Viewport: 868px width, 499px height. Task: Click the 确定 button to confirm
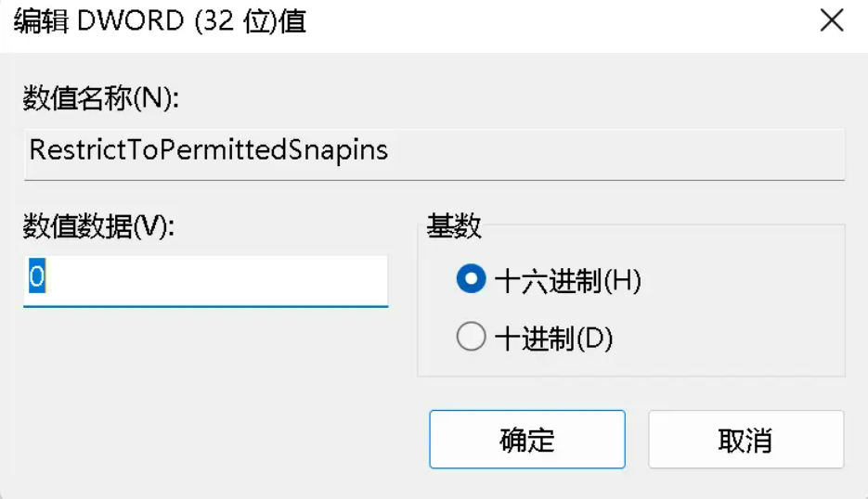point(526,440)
